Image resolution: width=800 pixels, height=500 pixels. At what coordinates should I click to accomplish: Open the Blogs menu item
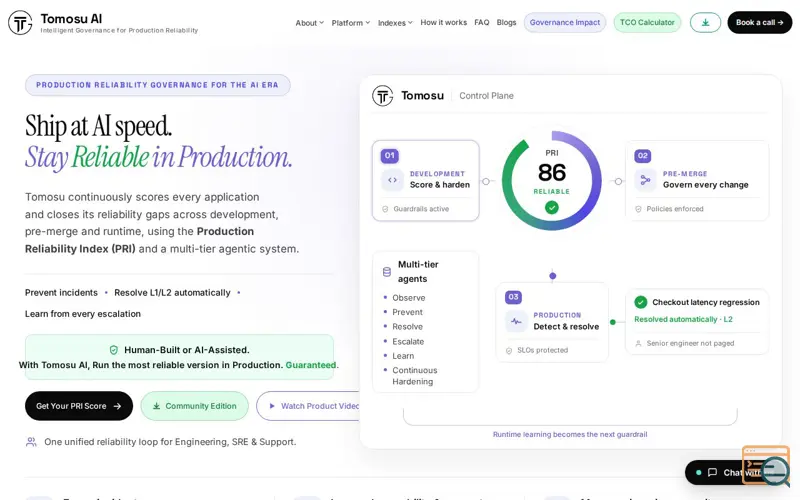tap(506, 22)
